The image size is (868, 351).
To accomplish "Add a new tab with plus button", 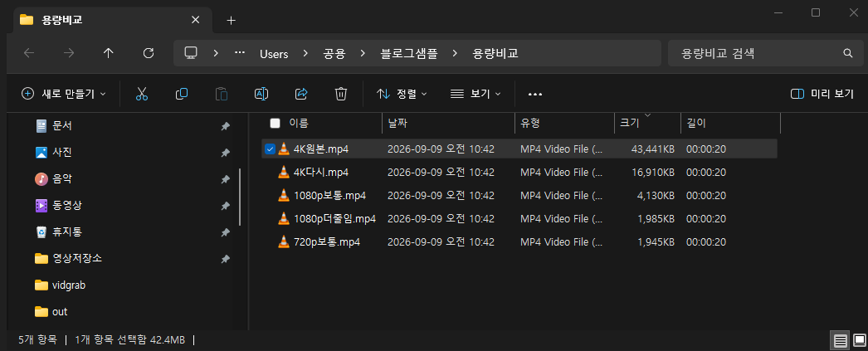I will (232, 21).
